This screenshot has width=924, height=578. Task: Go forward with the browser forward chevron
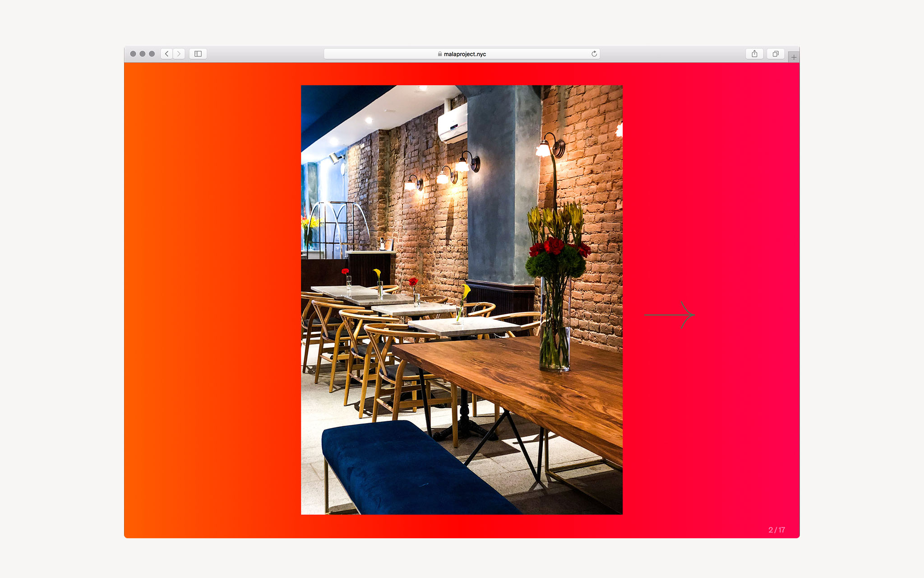[x=179, y=54]
